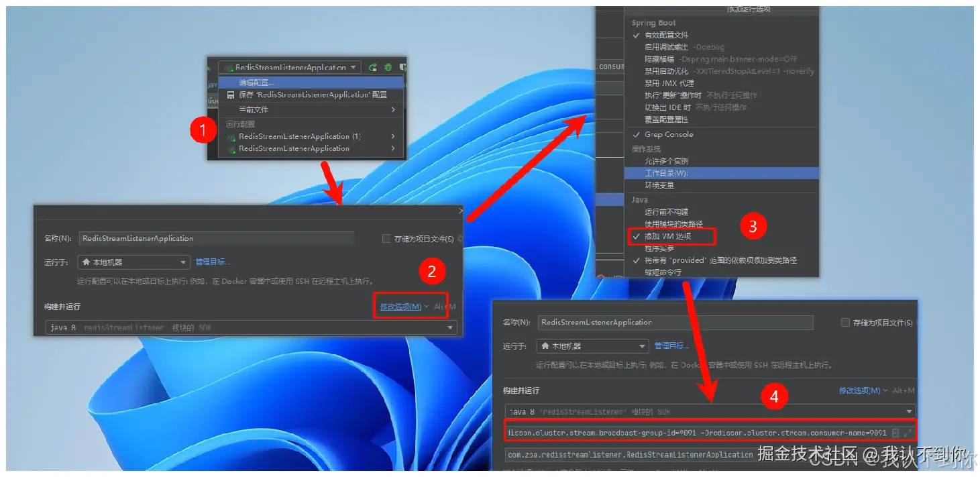Viewport: 980px width, 477px height.
Task: Click 管理目标... link in right dialog
Action: point(672,346)
